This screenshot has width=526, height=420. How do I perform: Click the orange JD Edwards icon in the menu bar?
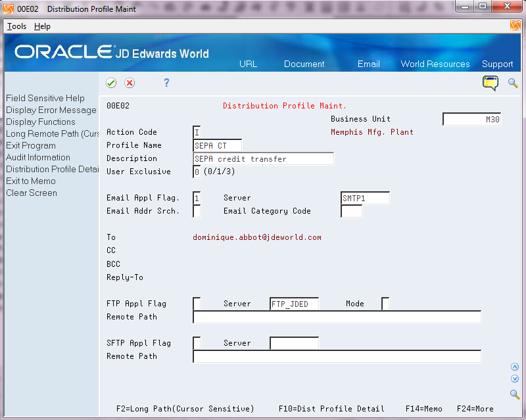point(515,26)
